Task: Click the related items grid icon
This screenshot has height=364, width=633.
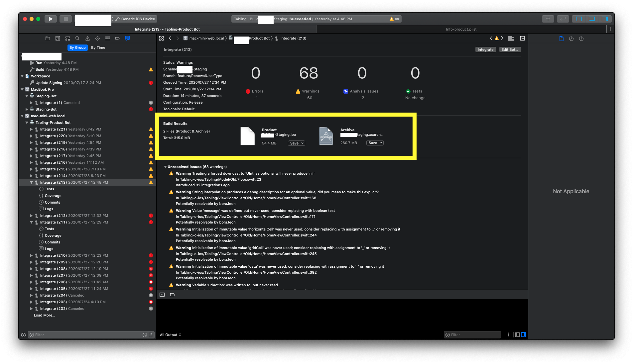Action: pyautogui.click(x=162, y=39)
